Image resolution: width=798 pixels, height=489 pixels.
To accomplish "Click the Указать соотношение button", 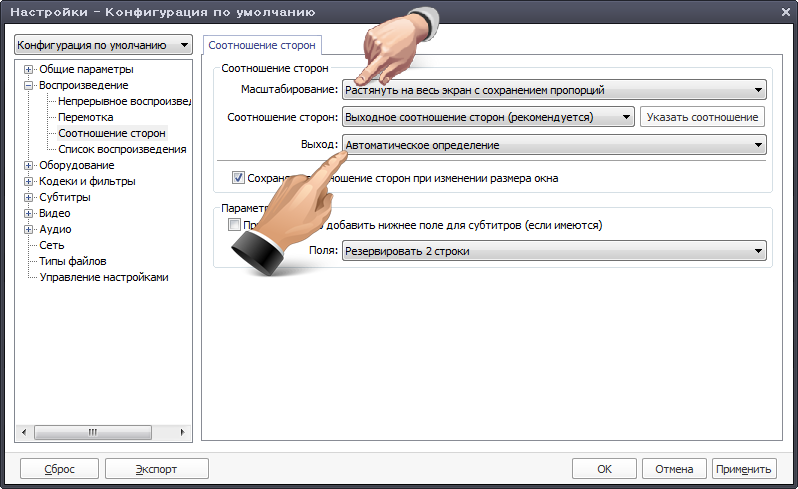I will 702,117.
